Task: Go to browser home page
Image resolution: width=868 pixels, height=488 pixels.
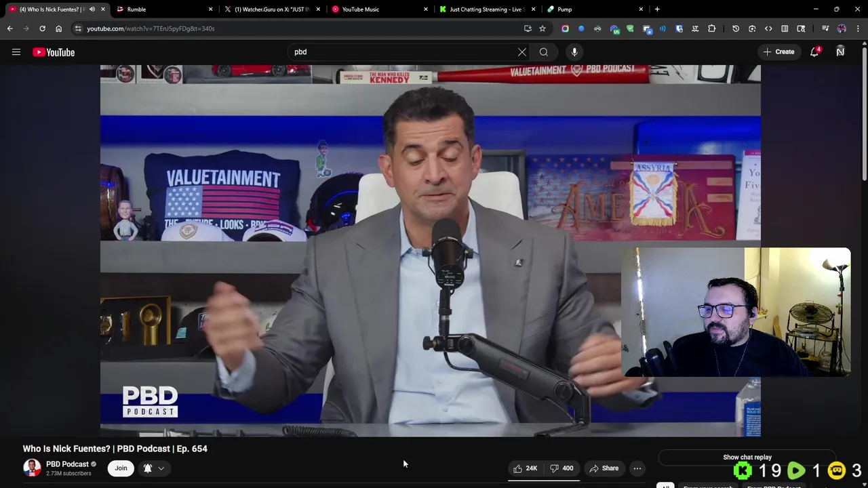Action: coord(58,28)
